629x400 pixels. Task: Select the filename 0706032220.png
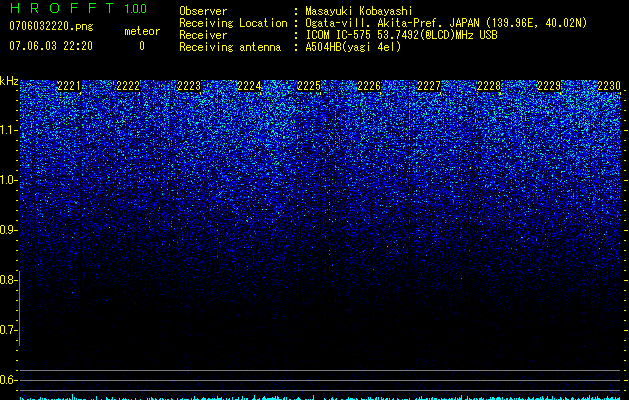[51, 27]
